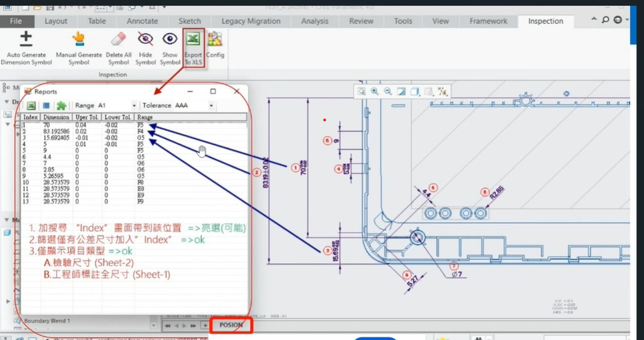Image resolution: width=644 pixels, height=340 pixels.
Task: Click the Refit zoom icon
Action: click(x=361, y=91)
